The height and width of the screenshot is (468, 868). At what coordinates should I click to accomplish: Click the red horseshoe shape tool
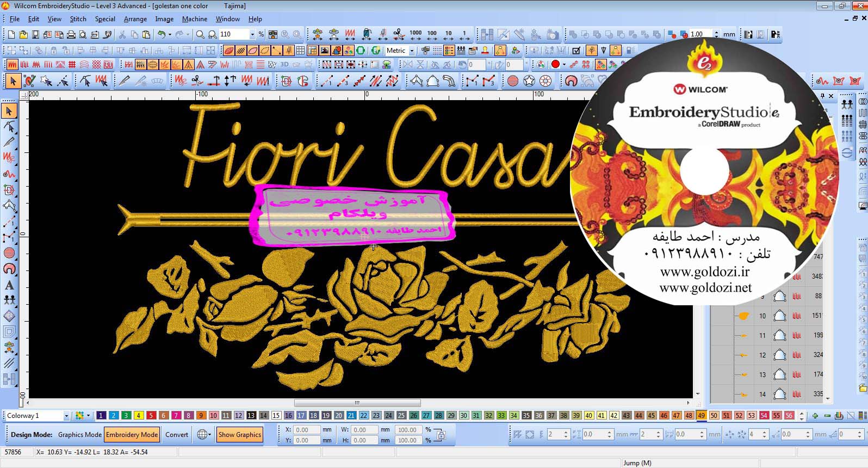click(571, 81)
